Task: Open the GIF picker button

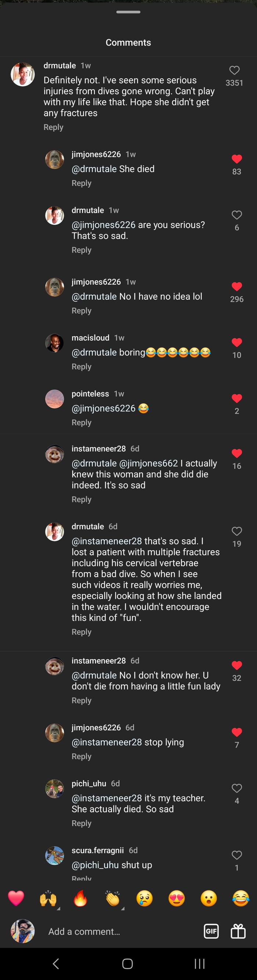Action: 211,931
